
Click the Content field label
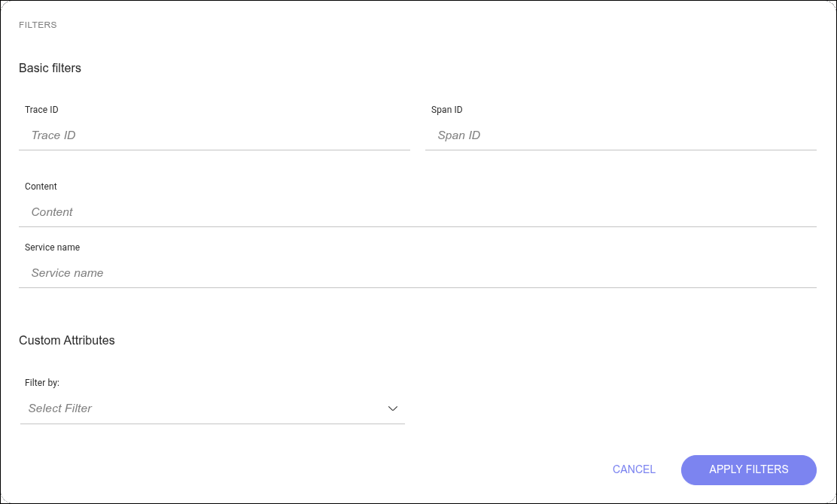pyautogui.click(x=41, y=187)
